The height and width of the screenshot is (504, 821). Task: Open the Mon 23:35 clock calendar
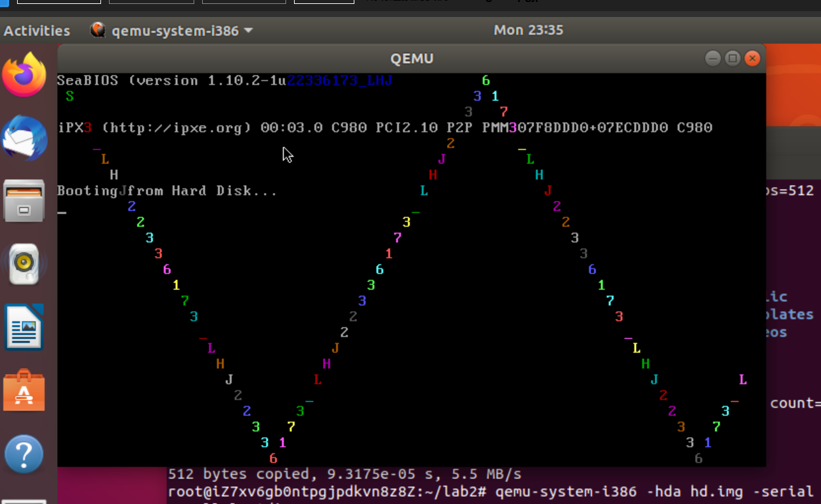pyautogui.click(x=528, y=30)
